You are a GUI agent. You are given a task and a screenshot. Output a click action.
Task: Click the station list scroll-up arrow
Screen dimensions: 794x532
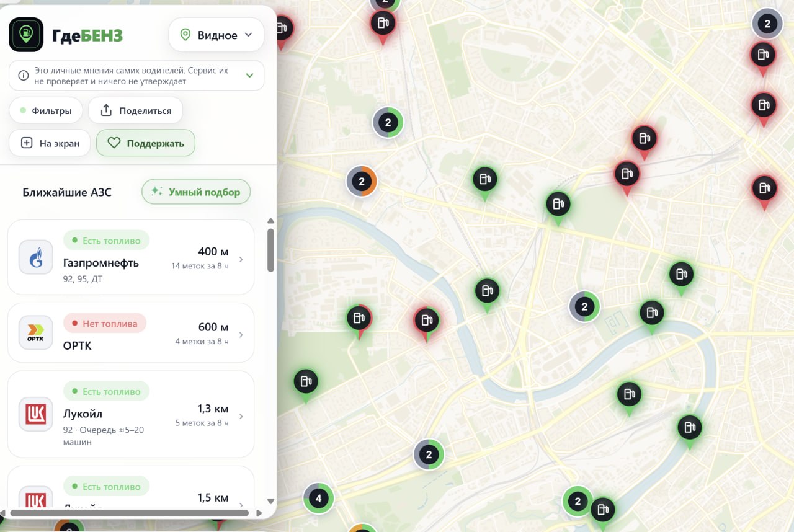pyautogui.click(x=270, y=221)
